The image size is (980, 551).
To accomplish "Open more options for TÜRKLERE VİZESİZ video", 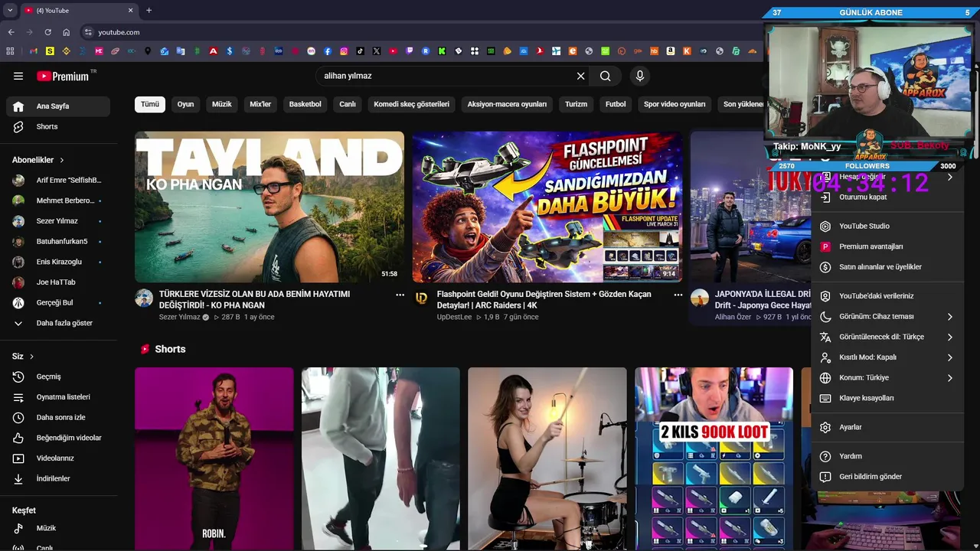I will pyautogui.click(x=400, y=295).
